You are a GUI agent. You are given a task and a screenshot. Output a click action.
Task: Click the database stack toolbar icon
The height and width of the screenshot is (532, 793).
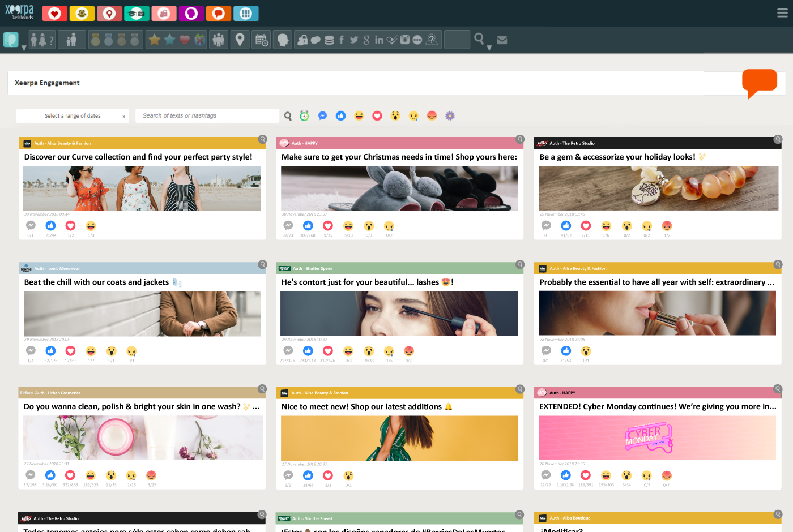coord(329,40)
